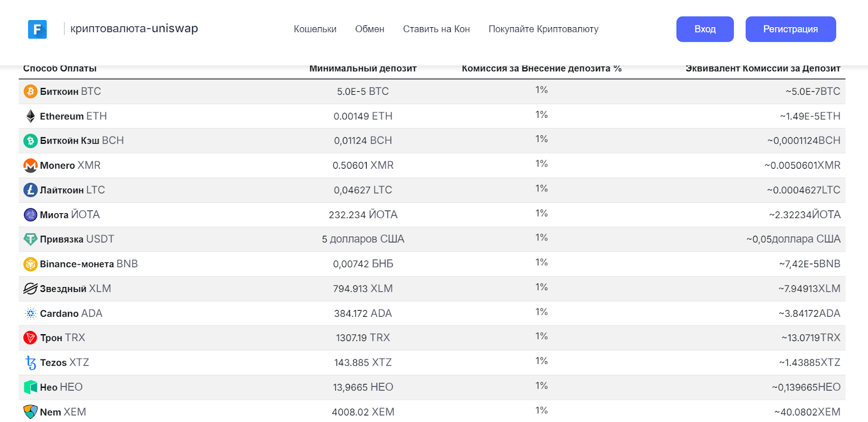The width and height of the screenshot is (868, 422).
Task: Select the Биткоин BTC row label
Action: click(71, 91)
